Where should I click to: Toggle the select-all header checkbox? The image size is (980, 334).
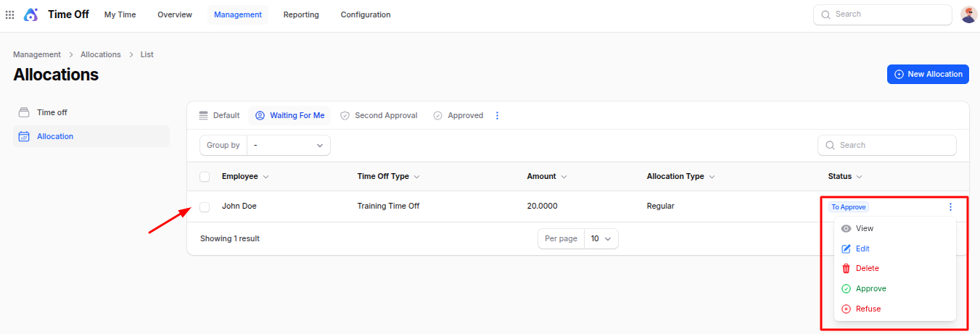205,177
